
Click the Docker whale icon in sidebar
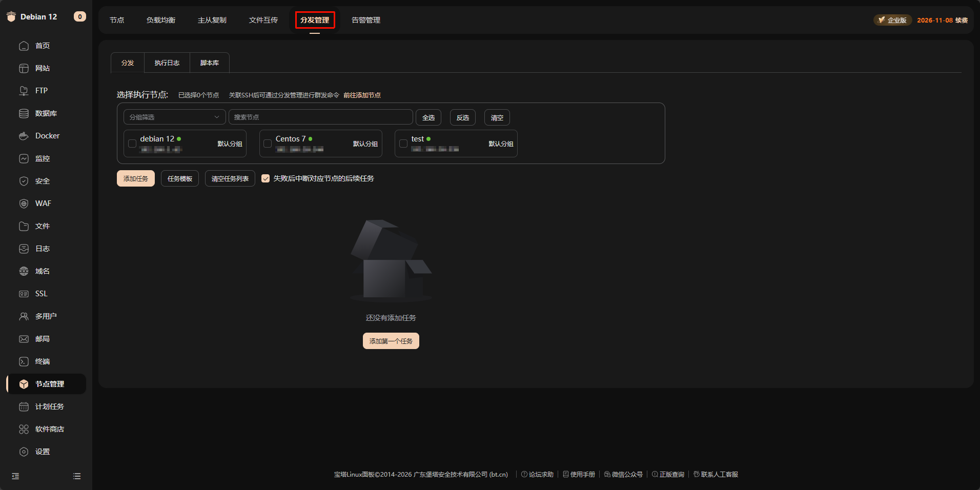24,136
